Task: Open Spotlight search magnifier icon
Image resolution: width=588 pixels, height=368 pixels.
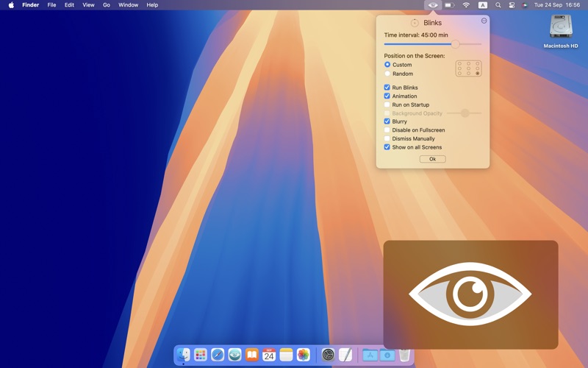Action: point(498,5)
